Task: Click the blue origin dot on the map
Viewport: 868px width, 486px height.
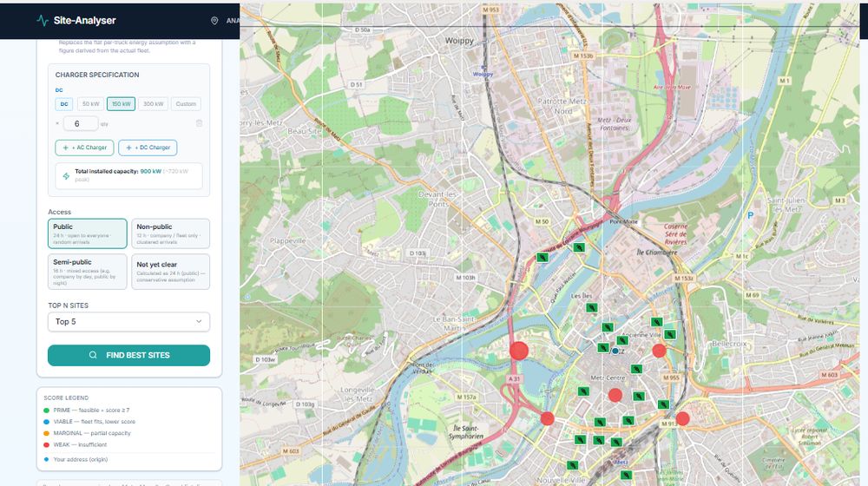Action: [x=615, y=351]
